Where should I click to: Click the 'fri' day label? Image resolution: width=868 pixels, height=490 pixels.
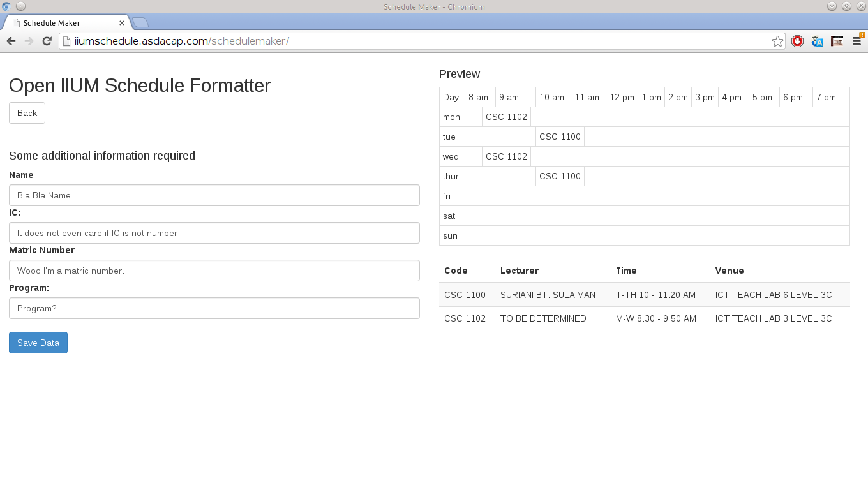point(447,196)
